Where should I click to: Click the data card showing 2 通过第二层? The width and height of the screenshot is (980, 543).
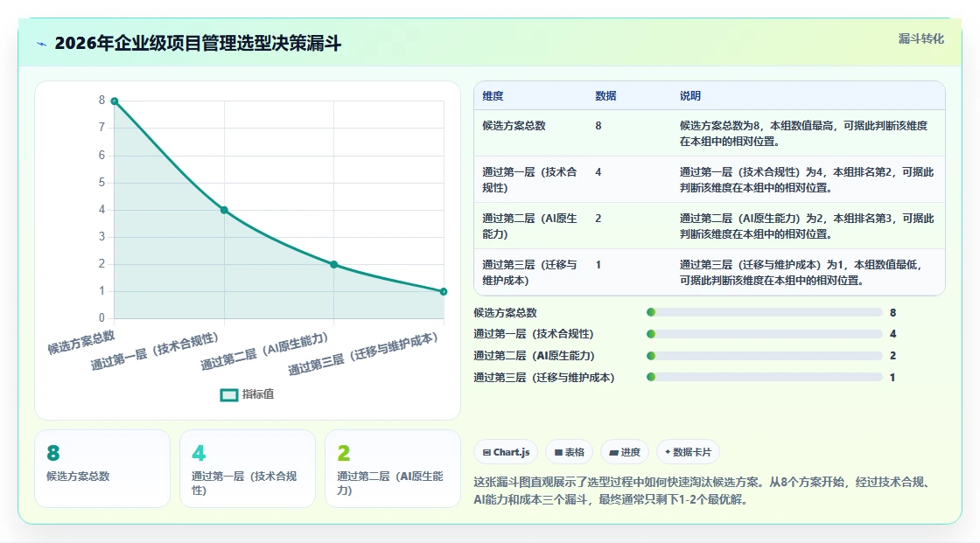[393, 469]
